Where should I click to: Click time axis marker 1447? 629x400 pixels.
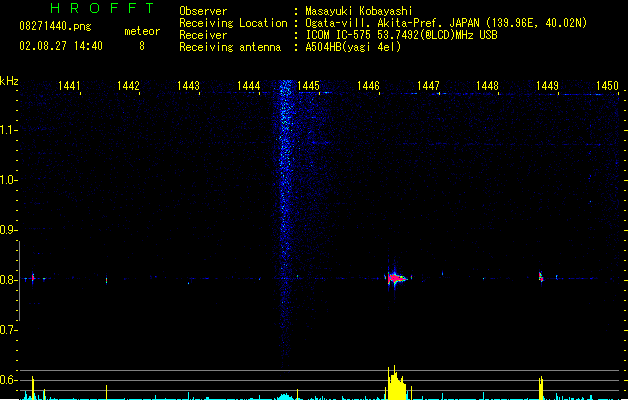[428, 86]
